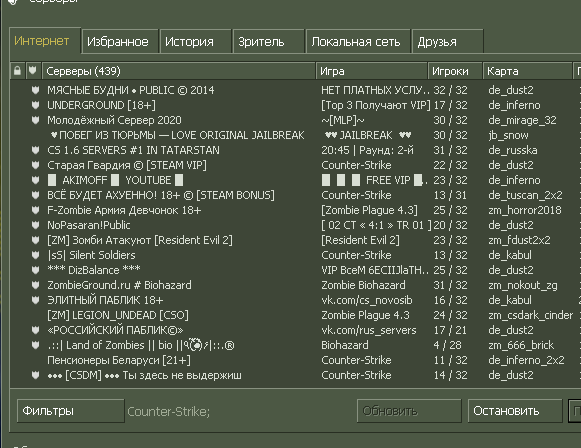Screen dimensions: 581x448
Task: Select AKIMOFF YOUTUBE server name
Action: pyautogui.click(x=115, y=180)
